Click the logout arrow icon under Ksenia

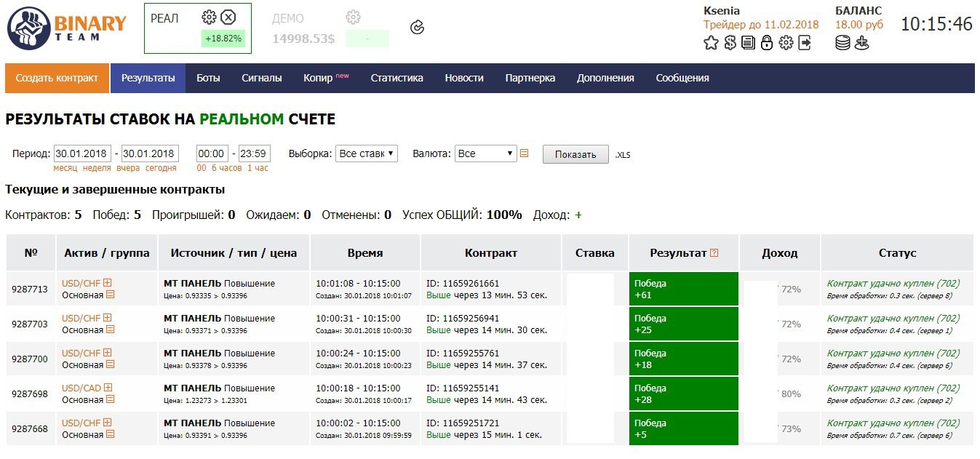(x=805, y=43)
